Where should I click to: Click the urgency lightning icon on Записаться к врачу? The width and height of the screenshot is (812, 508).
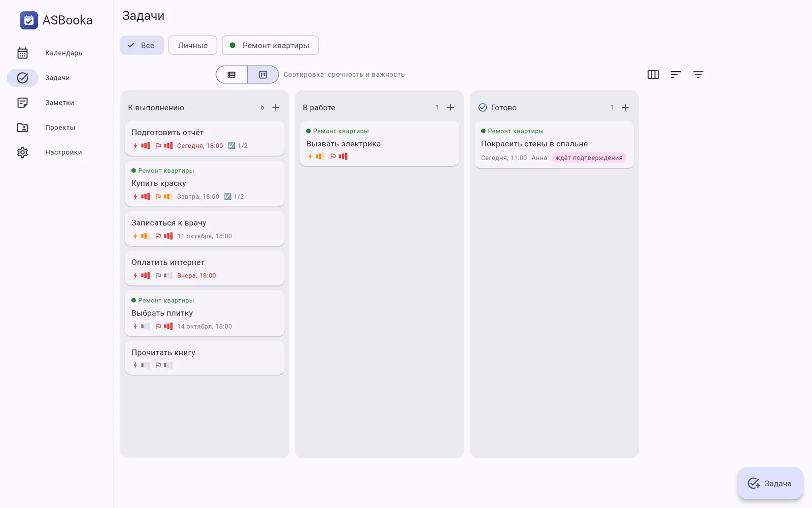[135, 236]
